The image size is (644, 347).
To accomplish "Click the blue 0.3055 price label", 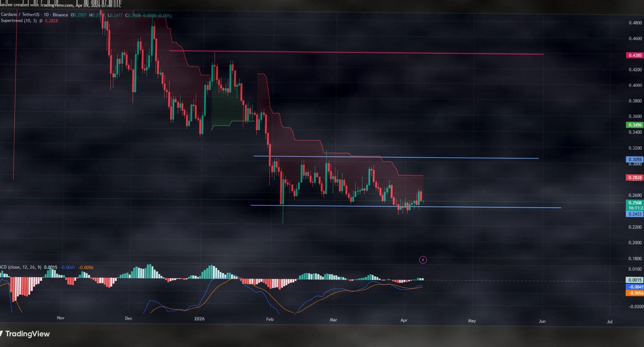I will (634, 160).
